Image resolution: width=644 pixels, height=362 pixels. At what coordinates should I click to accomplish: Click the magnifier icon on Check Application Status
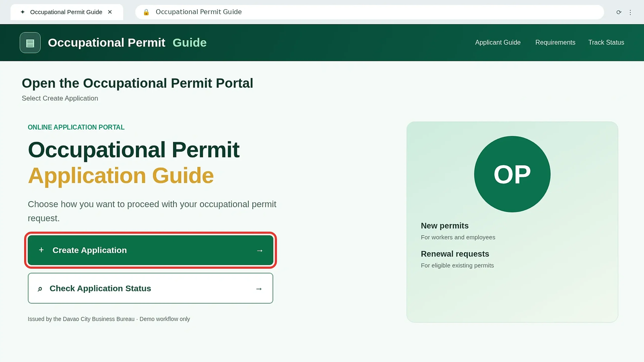tap(40, 289)
